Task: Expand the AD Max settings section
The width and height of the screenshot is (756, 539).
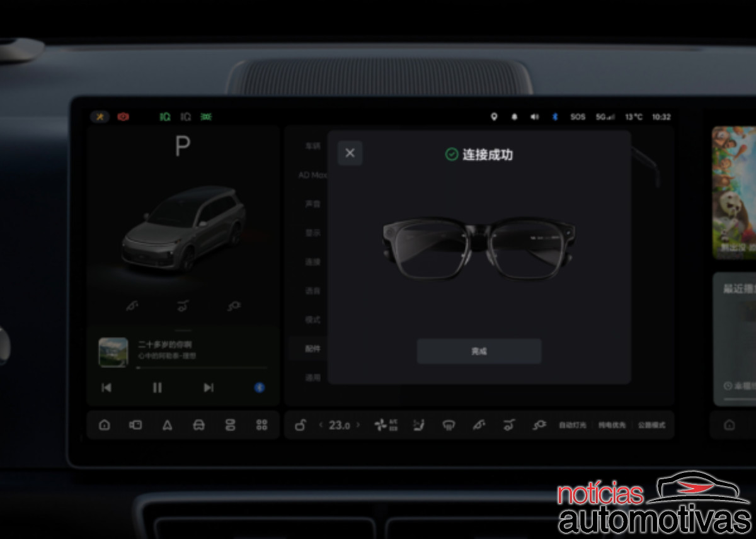Action: pos(312,174)
